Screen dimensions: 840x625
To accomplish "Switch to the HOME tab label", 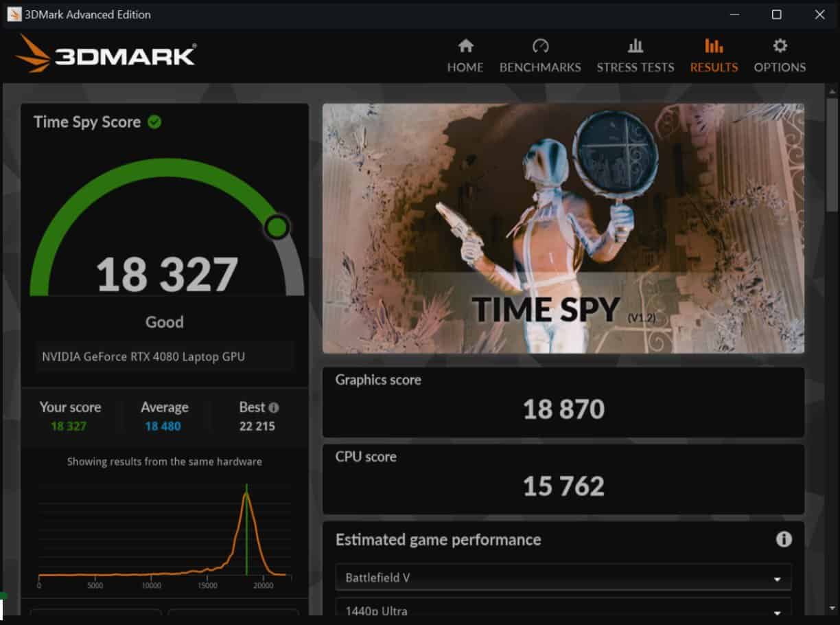I will pyautogui.click(x=465, y=67).
